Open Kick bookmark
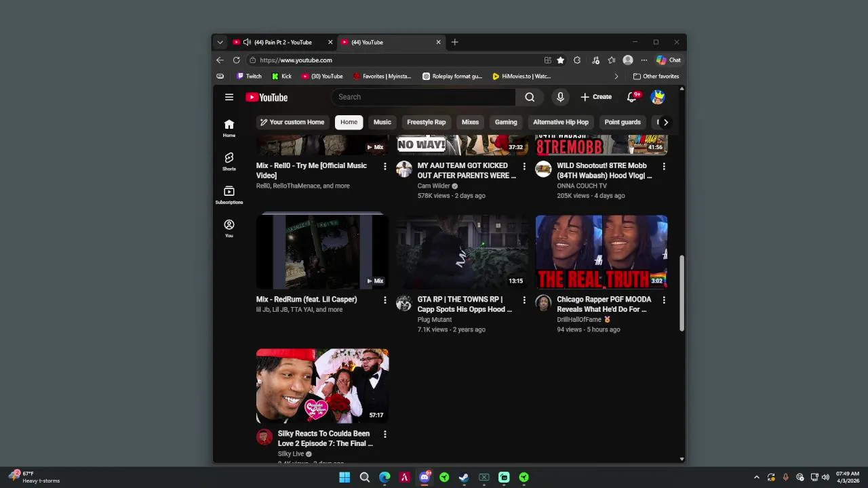868x488 pixels. (x=281, y=77)
